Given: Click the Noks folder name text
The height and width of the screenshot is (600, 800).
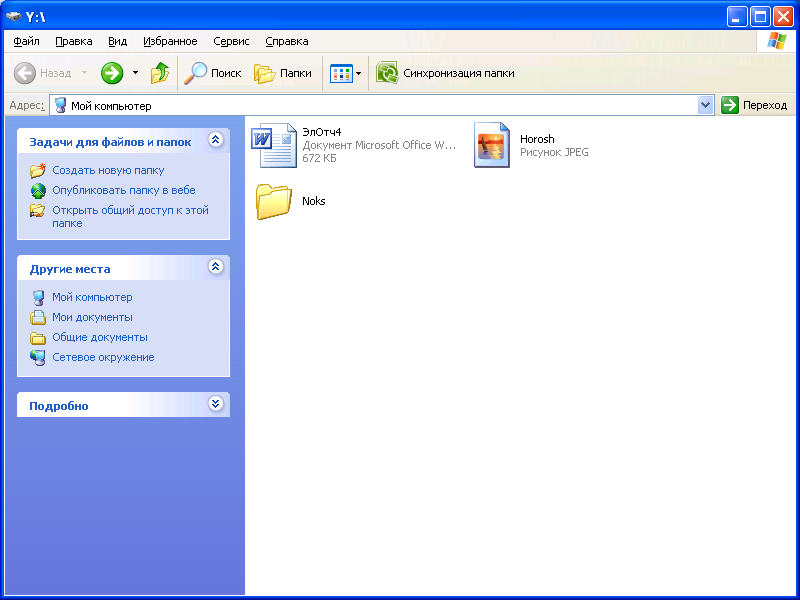Looking at the screenshot, I should [x=313, y=201].
